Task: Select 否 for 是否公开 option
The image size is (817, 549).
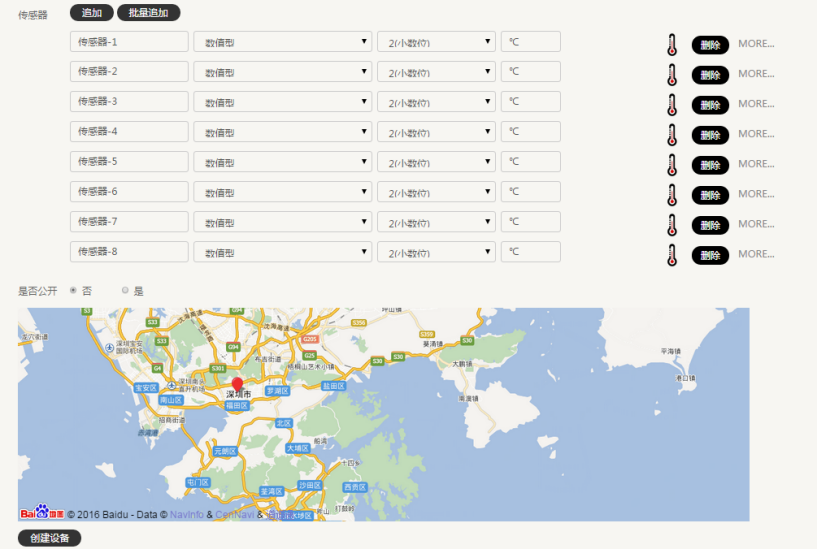Action: (73, 291)
